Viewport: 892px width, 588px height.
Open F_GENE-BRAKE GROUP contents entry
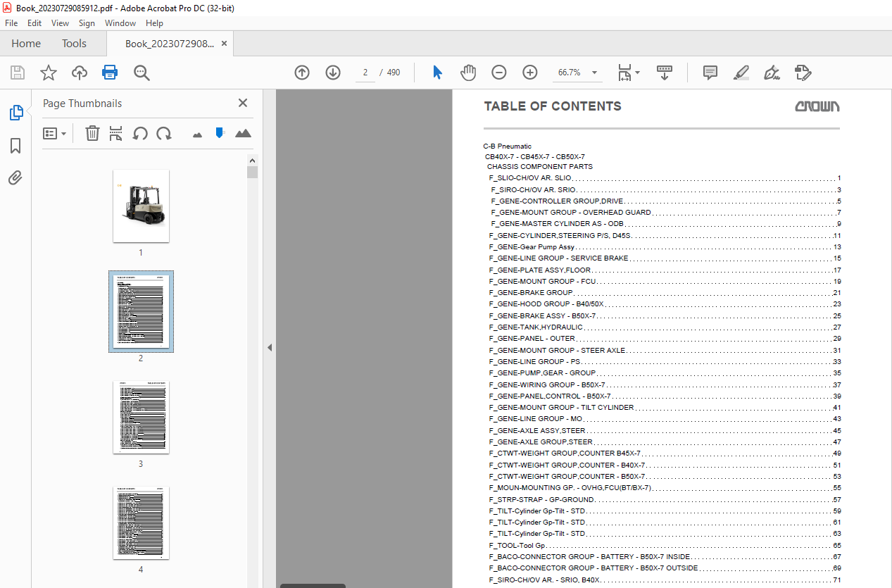coord(532,293)
